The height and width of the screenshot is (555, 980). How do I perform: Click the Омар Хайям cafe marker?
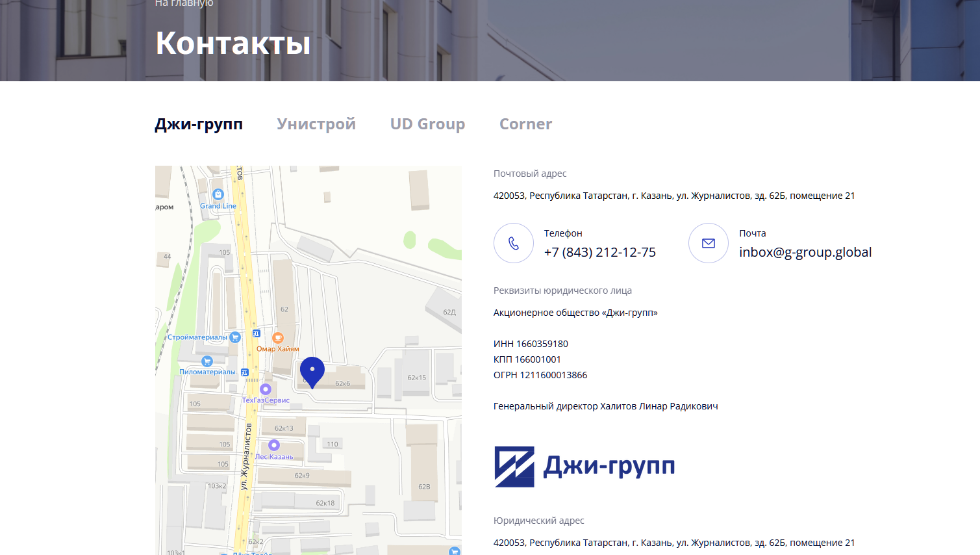click(278, 338)
